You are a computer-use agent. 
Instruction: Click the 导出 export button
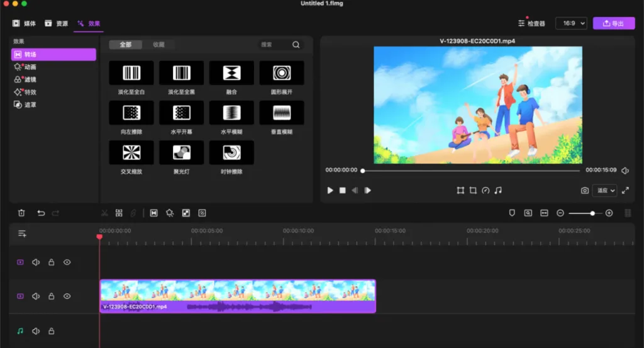coord(613,23)
